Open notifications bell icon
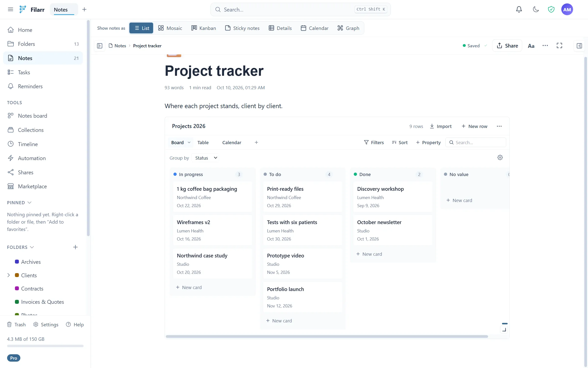 [519, 9]
